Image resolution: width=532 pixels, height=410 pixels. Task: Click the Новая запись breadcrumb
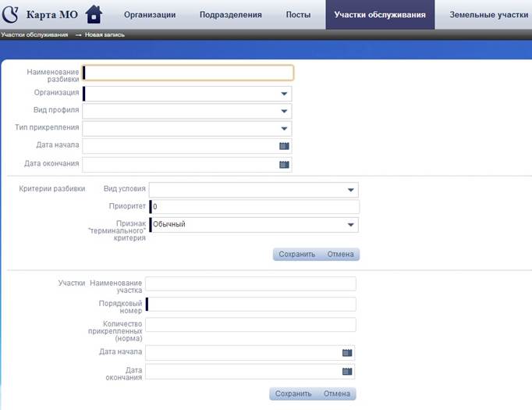[105, 34]
